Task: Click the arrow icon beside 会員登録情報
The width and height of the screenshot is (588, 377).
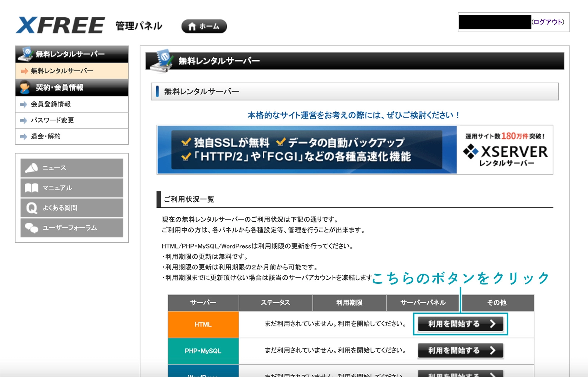Action: (24, 105)
